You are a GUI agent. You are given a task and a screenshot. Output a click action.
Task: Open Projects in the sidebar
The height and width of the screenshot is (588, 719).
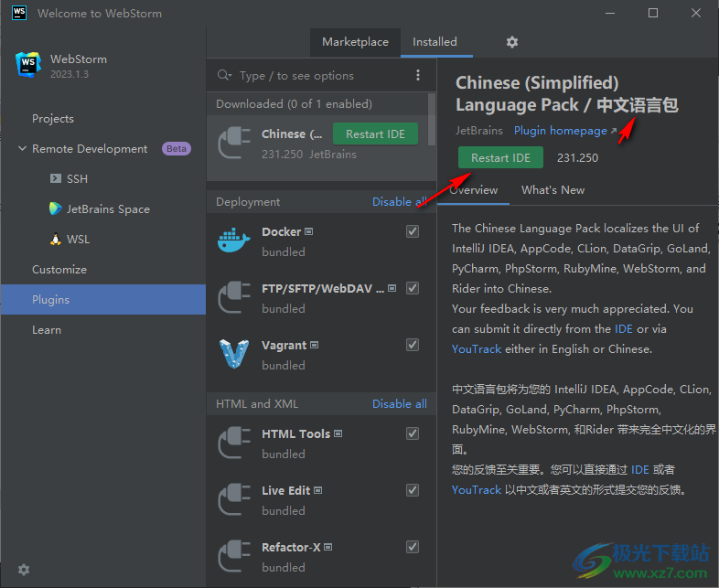(x=53, y=119)
